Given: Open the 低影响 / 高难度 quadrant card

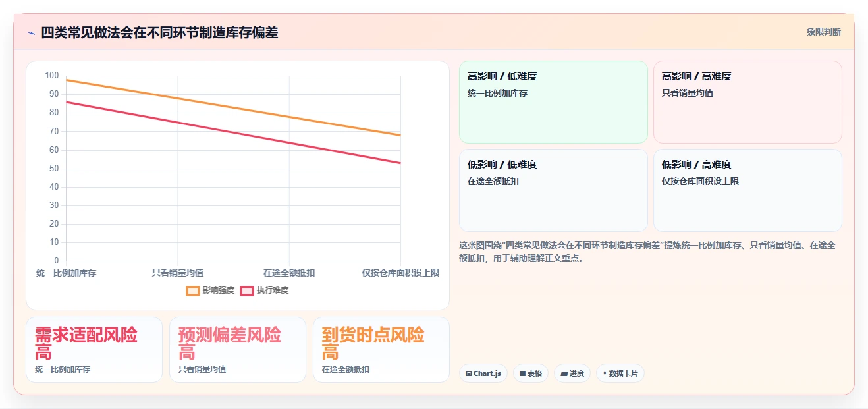Looking at the screenshot, I should [x=747, y=190].
